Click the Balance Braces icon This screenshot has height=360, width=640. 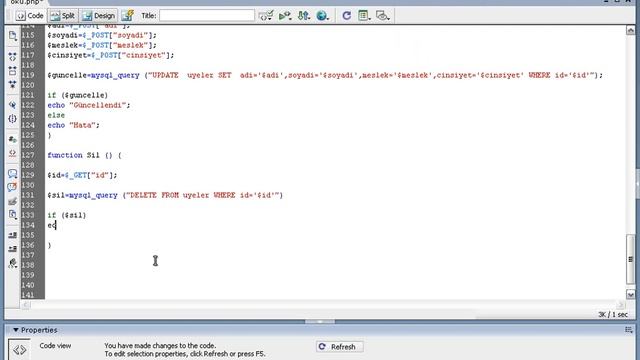tap(13, 119)
